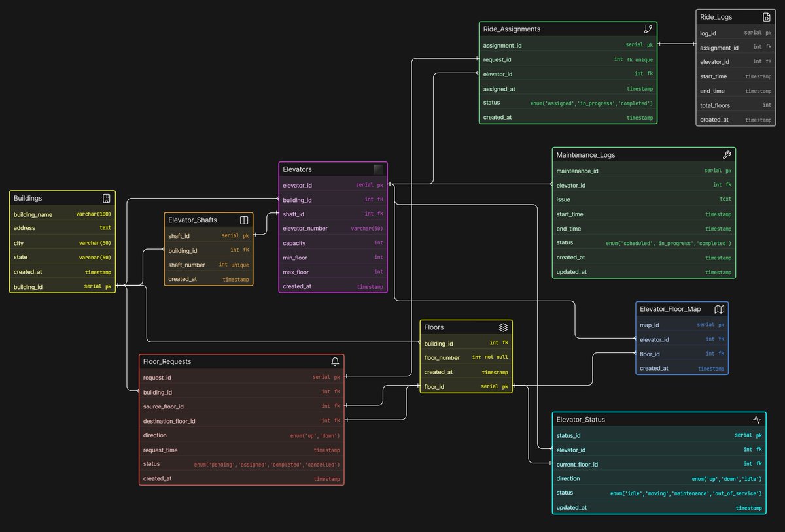Click elevator_number field in Elevators
785x532 pixels.
point(333,229)
